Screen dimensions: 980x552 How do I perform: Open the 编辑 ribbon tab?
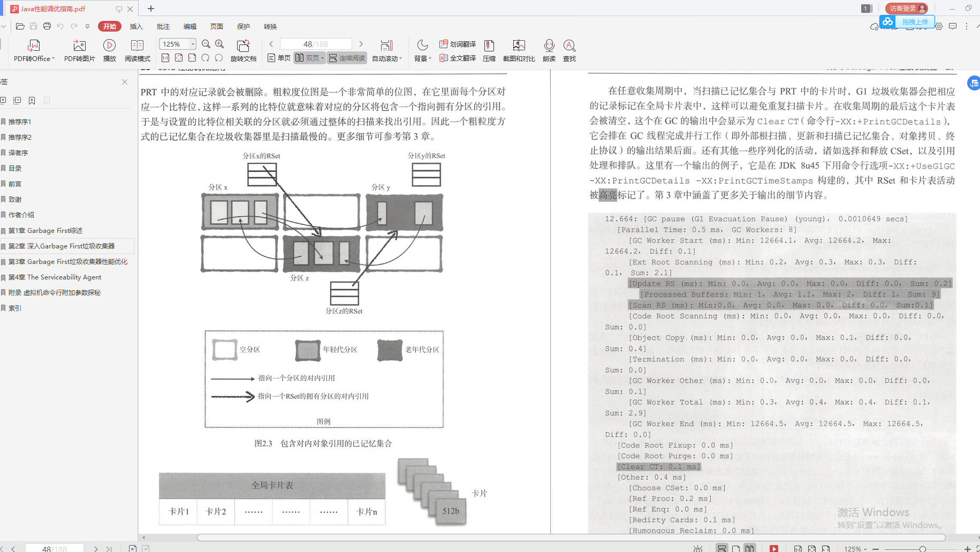[x=190, y=26]
